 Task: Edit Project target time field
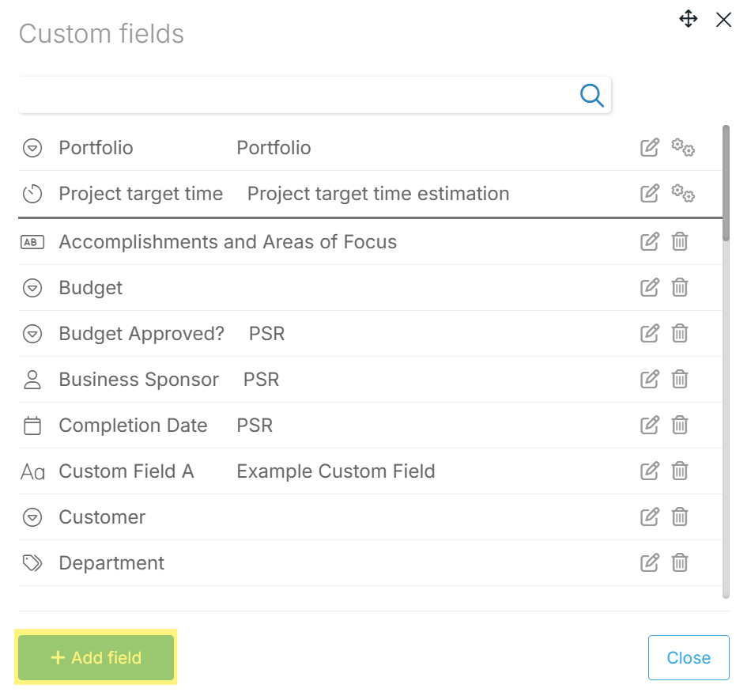point(649,194)
